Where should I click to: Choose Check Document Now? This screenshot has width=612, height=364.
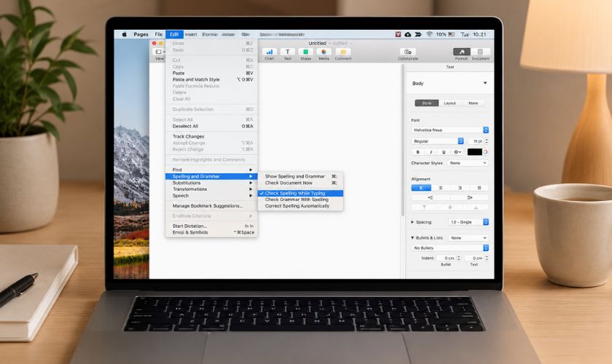(x=300, y=183)
